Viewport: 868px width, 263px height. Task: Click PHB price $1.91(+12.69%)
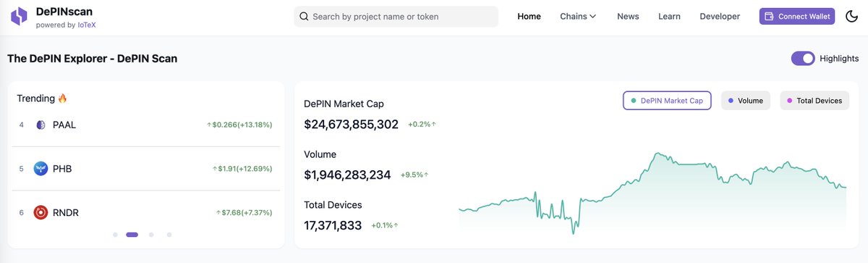[242, 169]
